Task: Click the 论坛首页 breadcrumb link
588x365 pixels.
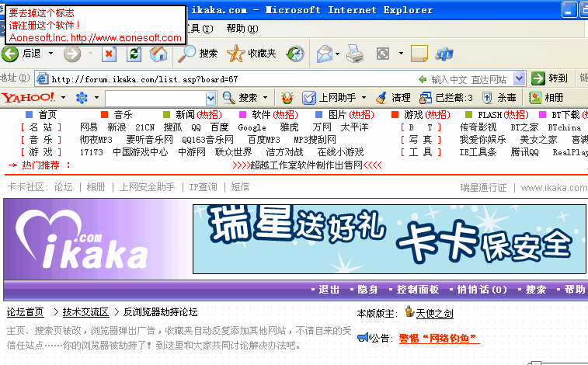Action: [x=25, y=312]
